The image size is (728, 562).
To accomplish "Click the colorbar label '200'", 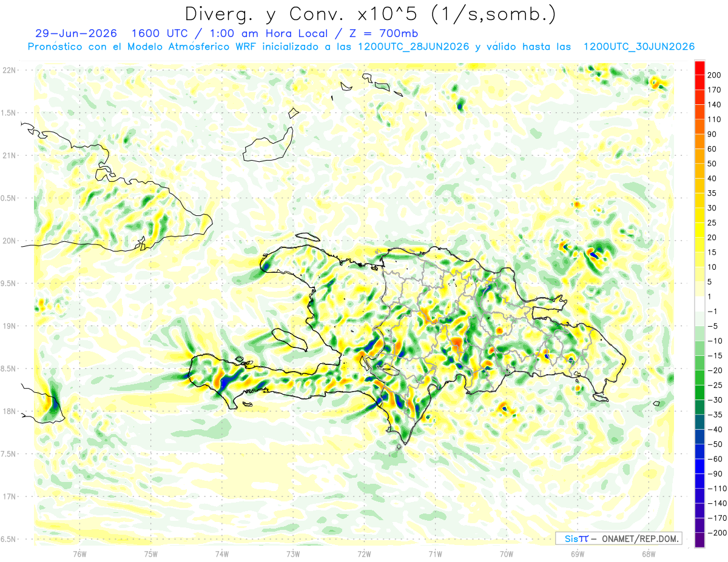I will tap(715, 75).
